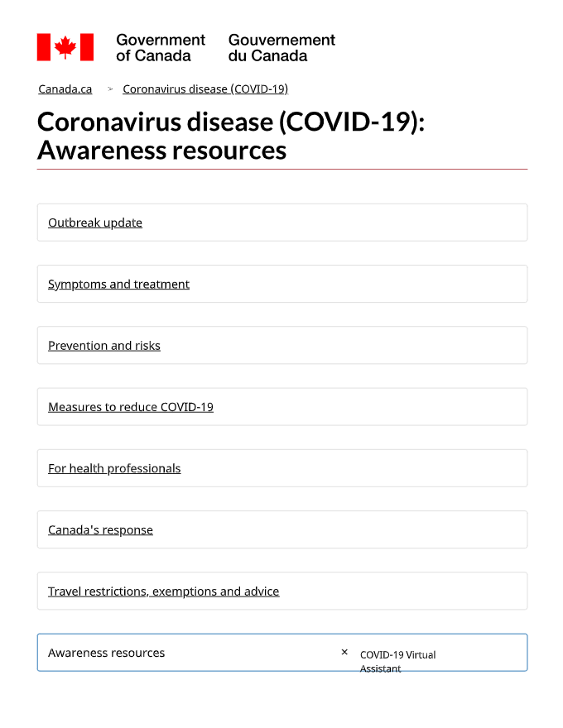Click the breadcrumb separator arrow after Canada.ca
This screenshot has height=728, width=563.
(110, 89)
